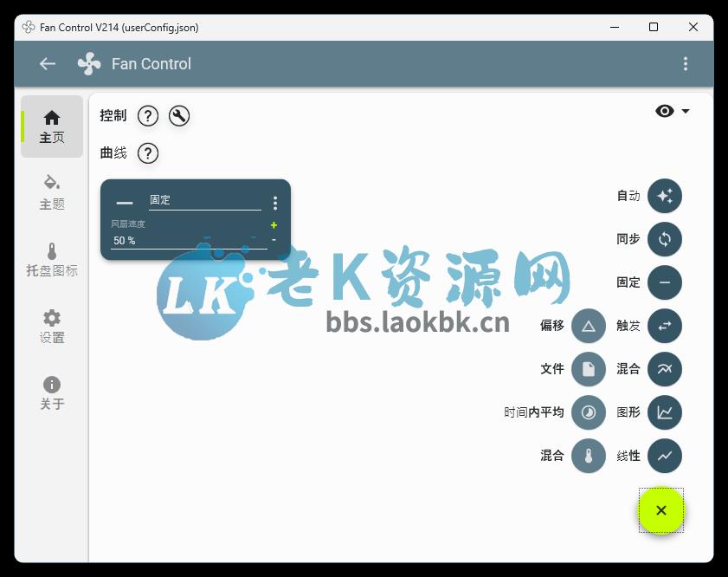Add a 固定 flat curve

tap(665, 282)
